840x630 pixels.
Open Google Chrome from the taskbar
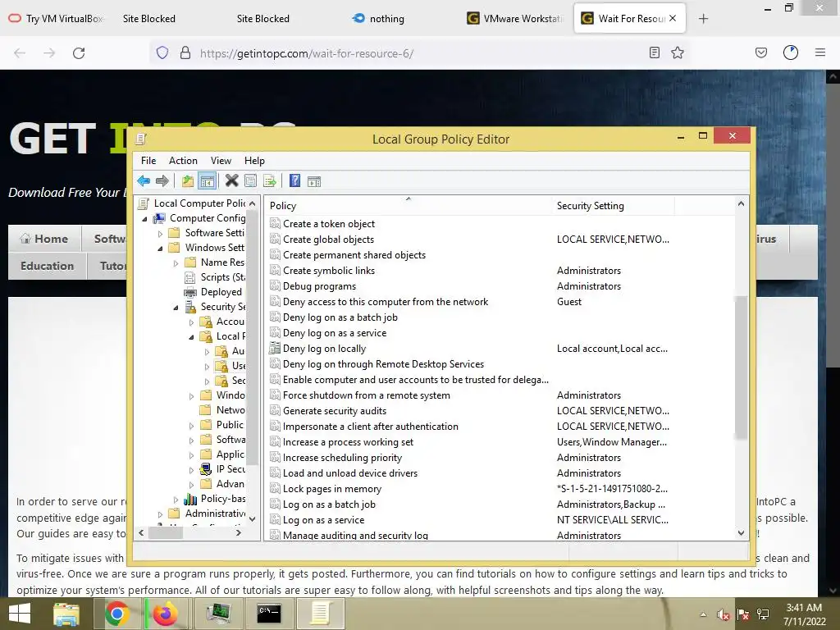click(116, 614)
